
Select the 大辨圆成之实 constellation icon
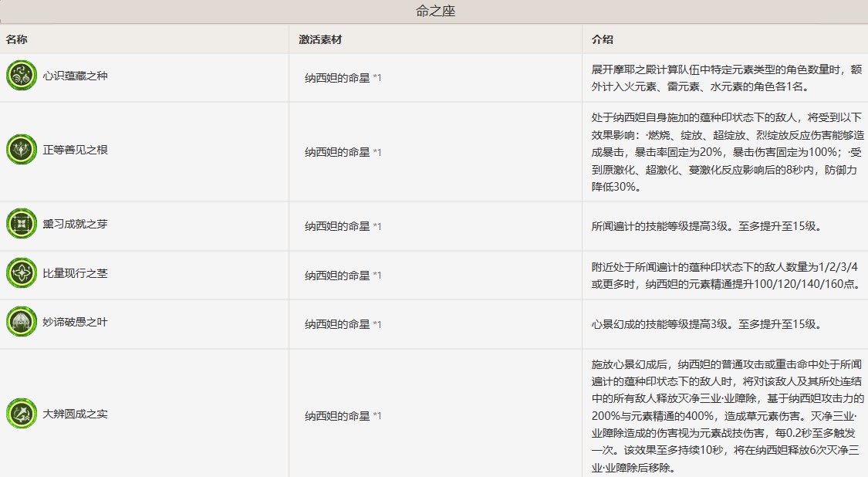point(22,414)
